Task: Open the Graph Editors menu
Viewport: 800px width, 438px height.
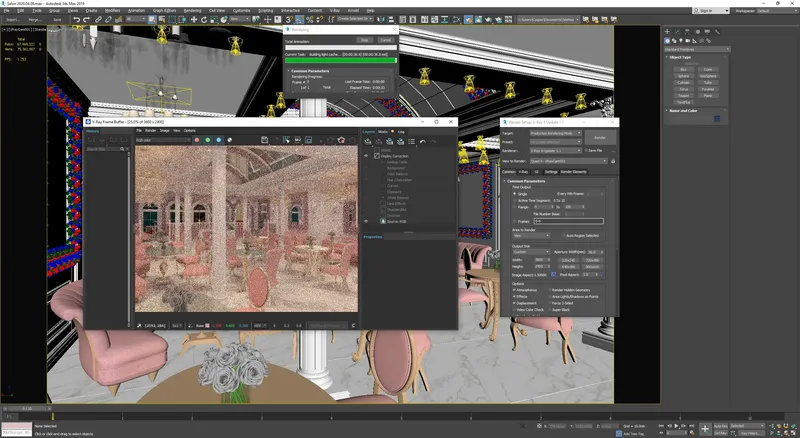Action: click(164, 10)
